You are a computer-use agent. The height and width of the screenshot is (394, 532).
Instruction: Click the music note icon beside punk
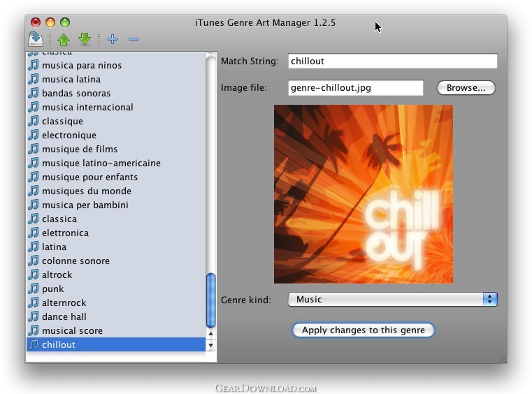[x=34, y=289]
